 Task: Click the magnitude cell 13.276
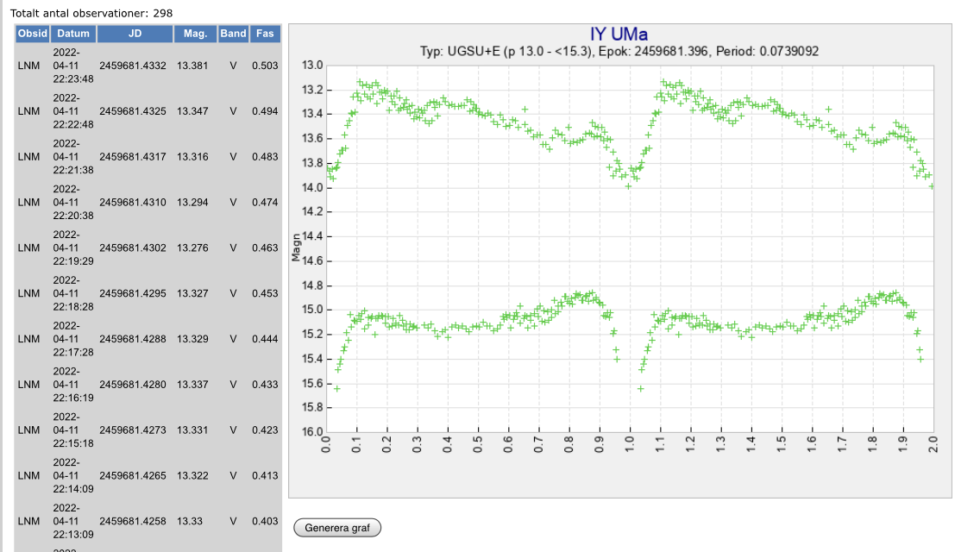[x=192, y=248]
